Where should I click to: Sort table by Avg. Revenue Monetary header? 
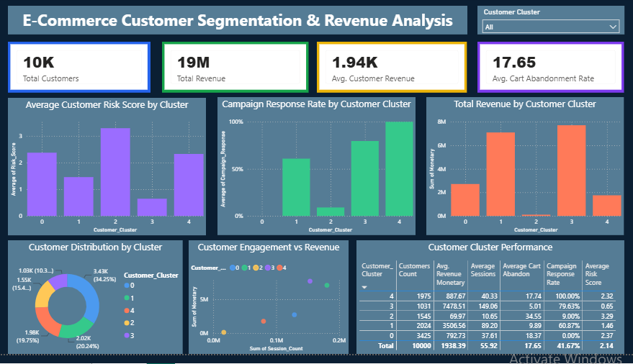coord(450,274)
